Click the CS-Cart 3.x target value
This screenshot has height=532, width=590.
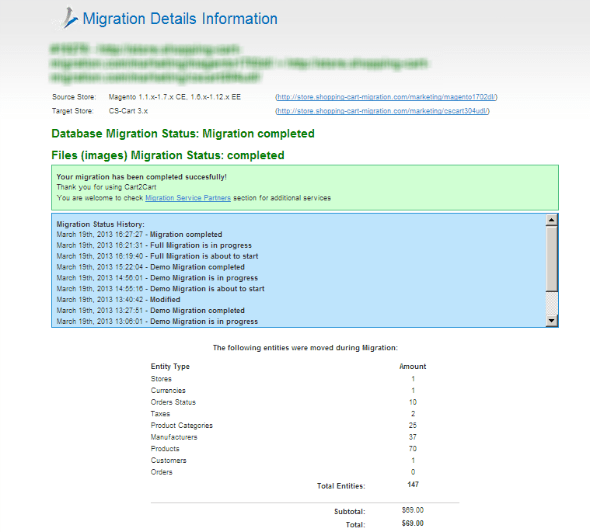click(128, 111)
